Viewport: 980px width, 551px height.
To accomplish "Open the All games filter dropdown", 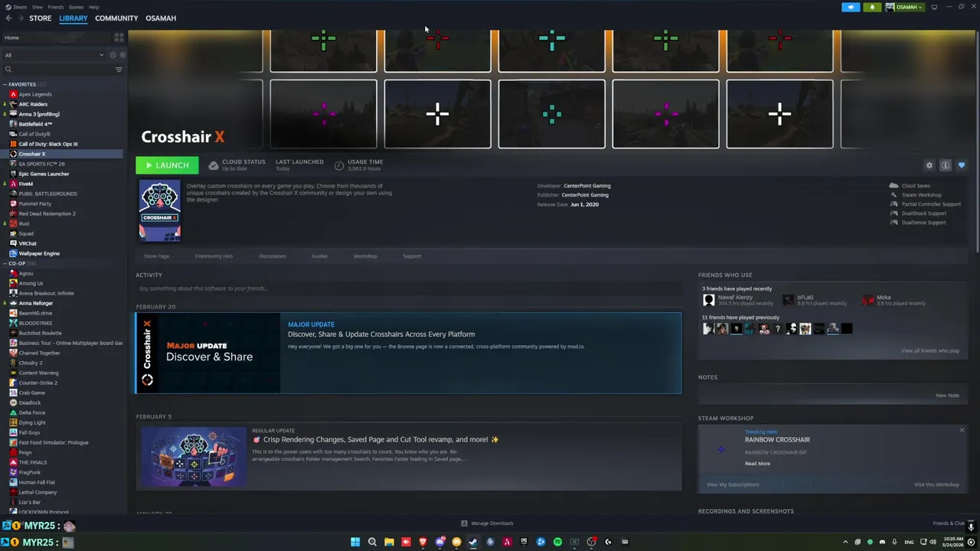I will pos(54,55).
